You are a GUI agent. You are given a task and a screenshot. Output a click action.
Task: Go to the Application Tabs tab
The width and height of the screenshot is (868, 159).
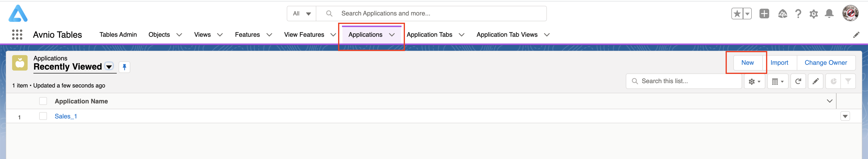pos(429,35)
